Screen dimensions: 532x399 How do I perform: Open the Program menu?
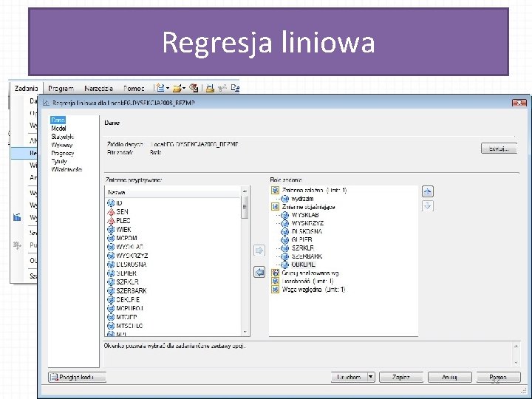[x=61, y=88]
